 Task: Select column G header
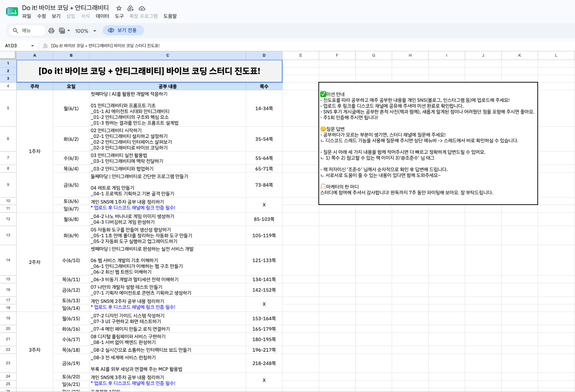374,55
